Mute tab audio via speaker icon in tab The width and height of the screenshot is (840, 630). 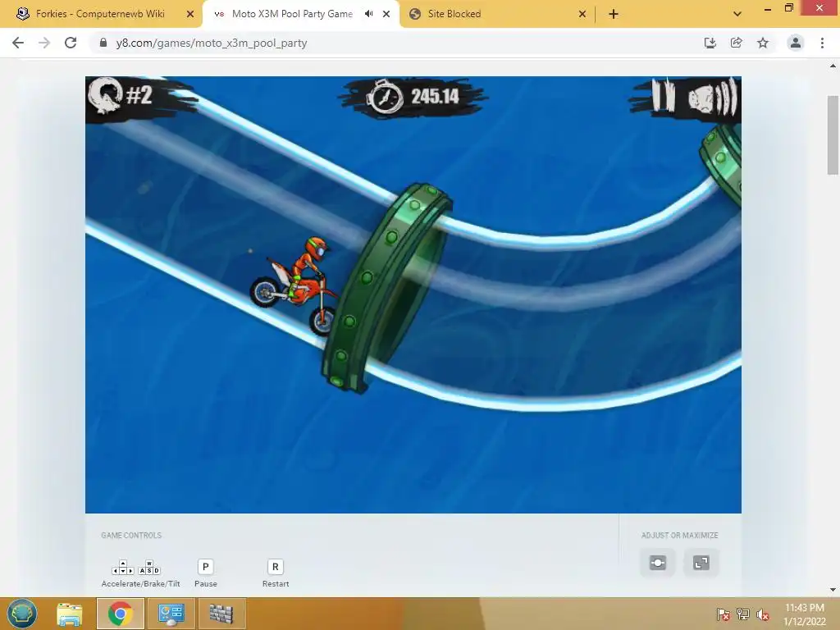(x=368, y=14)
